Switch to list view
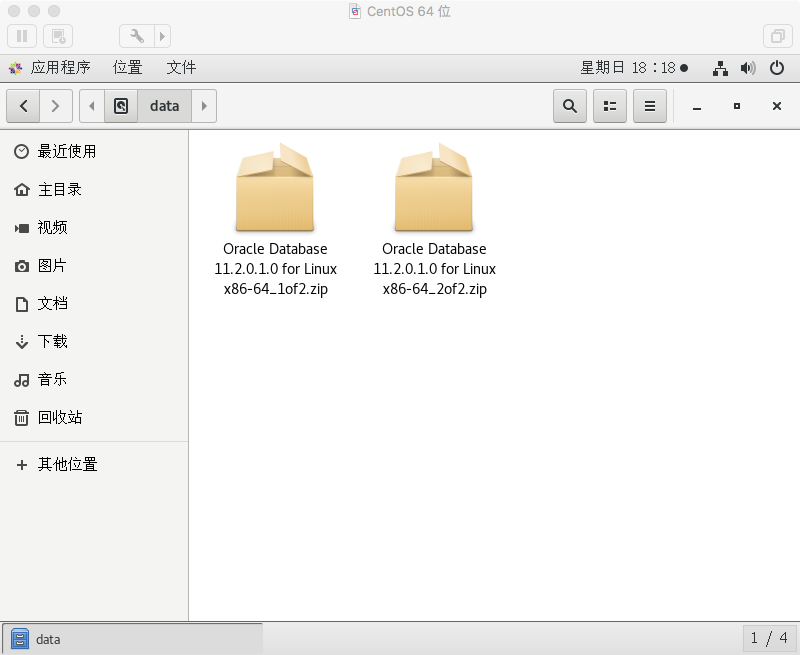The width and height of the screenshot is (800, 655). coord(610,106)
